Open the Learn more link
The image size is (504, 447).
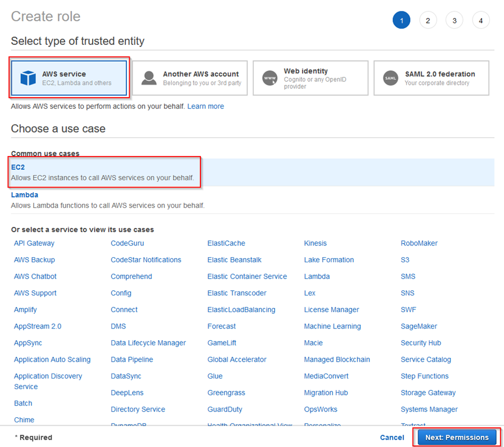coord(206,107)
